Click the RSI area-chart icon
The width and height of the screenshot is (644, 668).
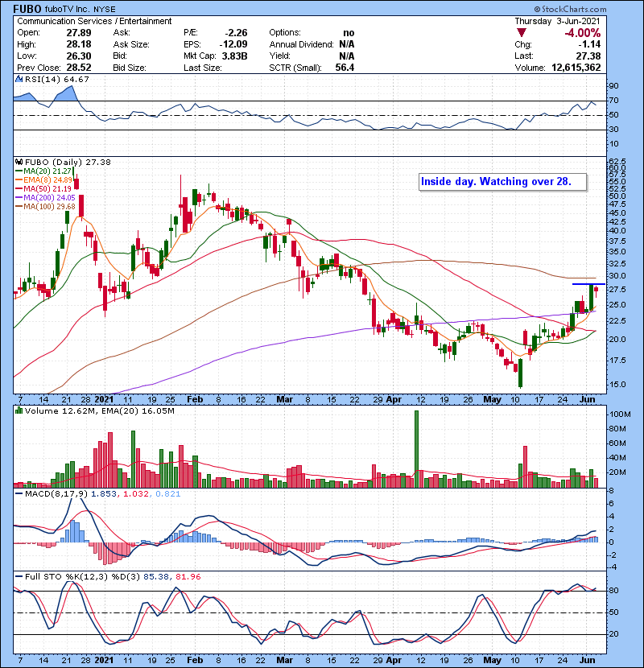(x=19, y=79)
